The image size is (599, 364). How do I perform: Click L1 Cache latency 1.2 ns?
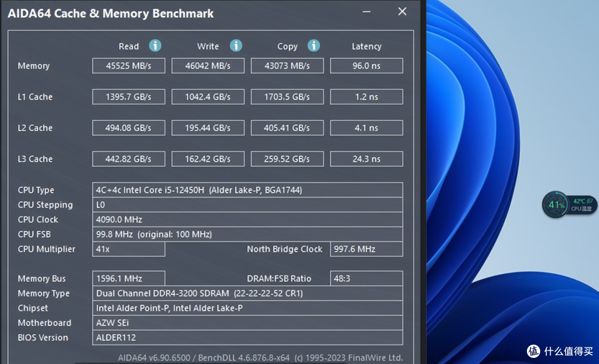point(367,97)
